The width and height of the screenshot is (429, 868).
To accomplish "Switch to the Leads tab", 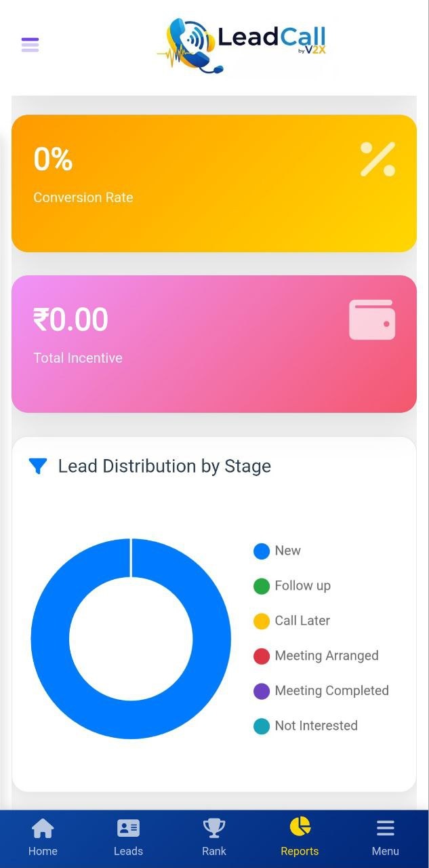I will [128, 837].
